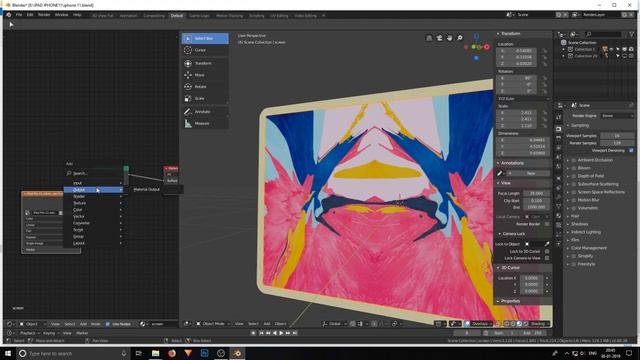The image size is (640, 360).
Task: Enable Depth of Field checkbox
Action: (574, 176)
